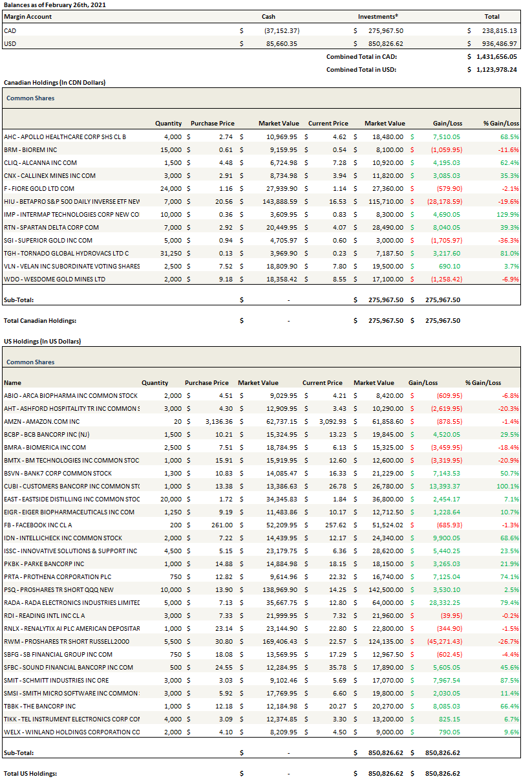Click the Name column header in US table

coord(12,382)
